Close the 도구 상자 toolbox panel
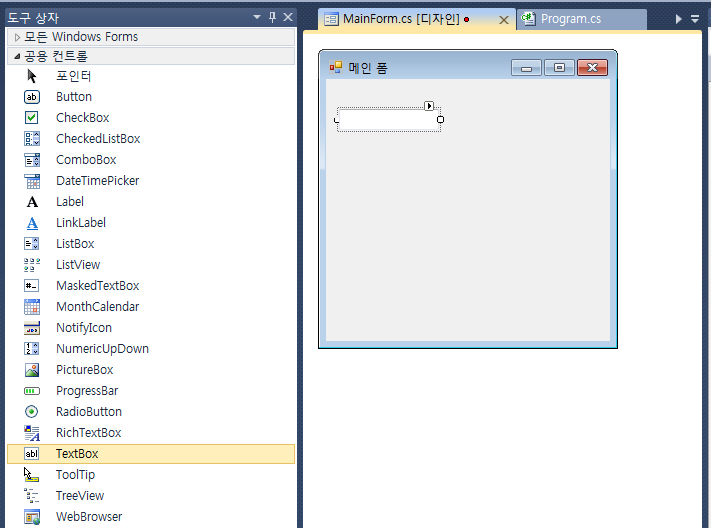711x528 pixels. 288,17
